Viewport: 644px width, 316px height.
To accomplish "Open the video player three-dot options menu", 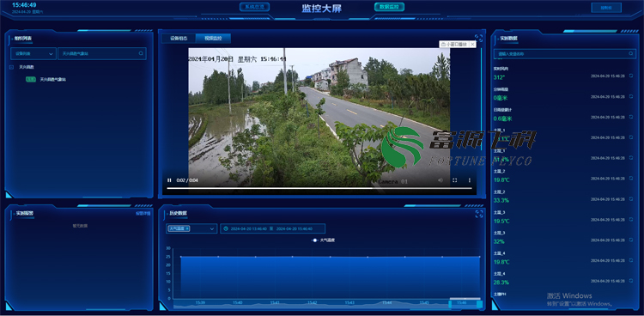I will click(470, 180).
